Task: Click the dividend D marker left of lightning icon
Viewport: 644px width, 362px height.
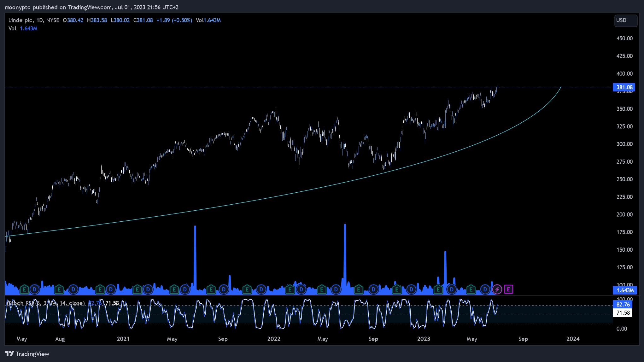Action: tap(485, 289)
